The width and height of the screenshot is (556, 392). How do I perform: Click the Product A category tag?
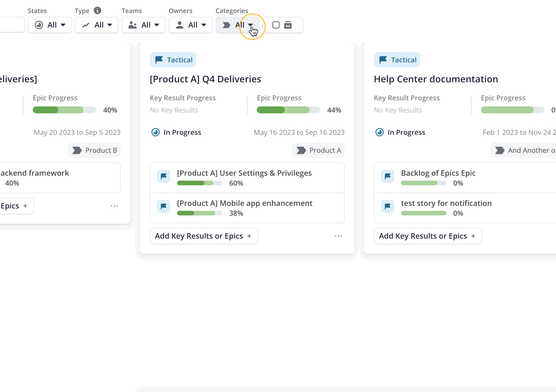318,150
